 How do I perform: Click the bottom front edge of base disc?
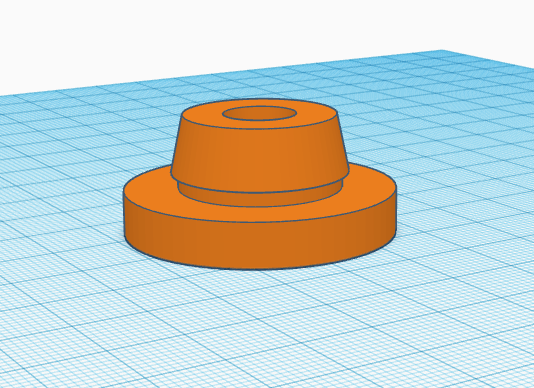[x=260, y=268]
